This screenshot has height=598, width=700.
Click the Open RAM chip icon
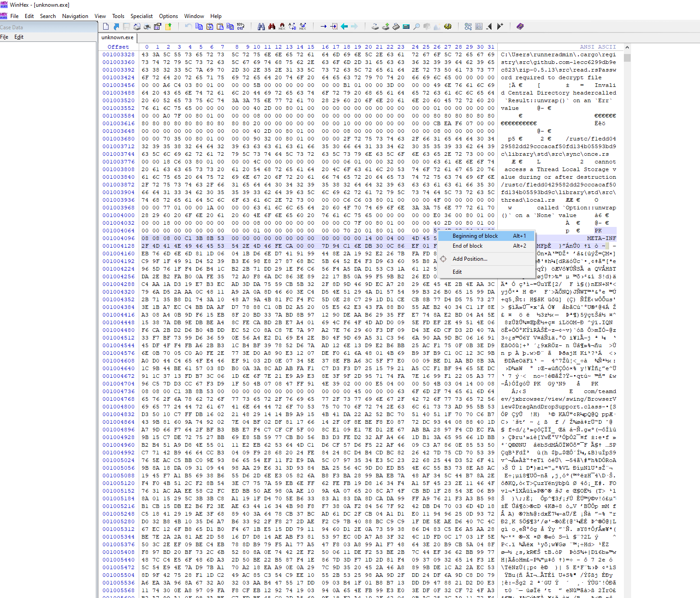click(x=396, y=27)
